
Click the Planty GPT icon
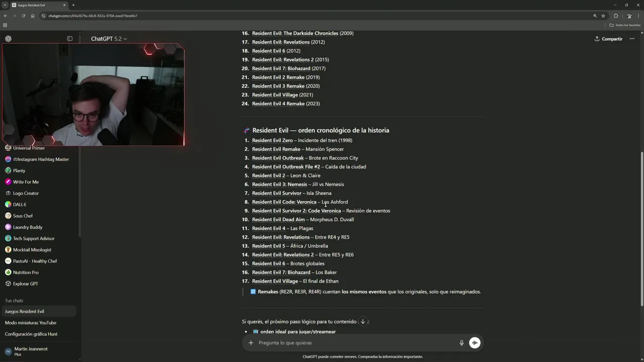[8, 170]
